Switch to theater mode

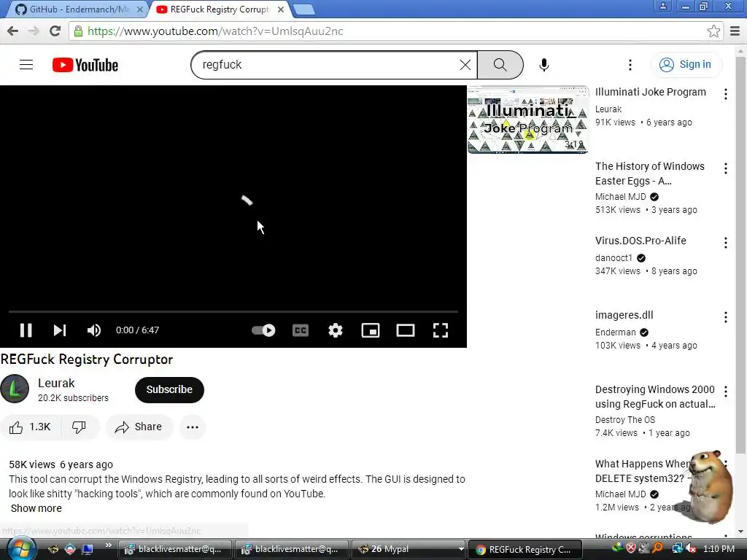point(406,330)
